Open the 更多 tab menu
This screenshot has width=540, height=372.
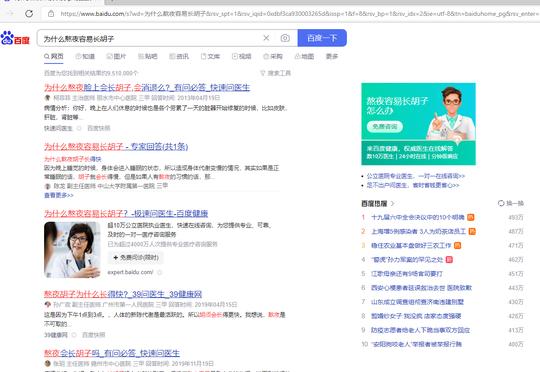click(x=332, y=56)
